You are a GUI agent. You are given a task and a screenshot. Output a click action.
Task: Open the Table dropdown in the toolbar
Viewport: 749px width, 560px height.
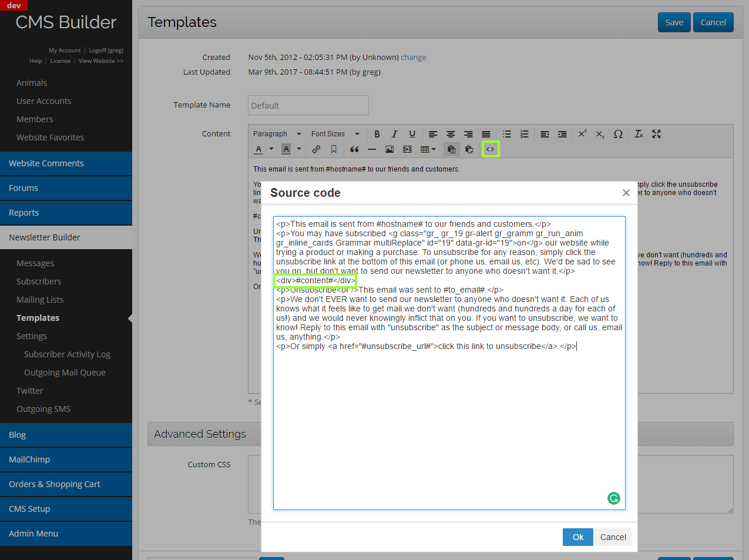(x=428, y=149)
